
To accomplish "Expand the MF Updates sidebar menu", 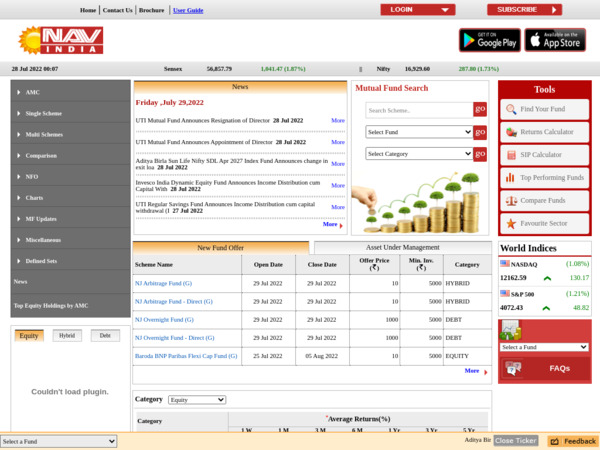I will (70, 218).
